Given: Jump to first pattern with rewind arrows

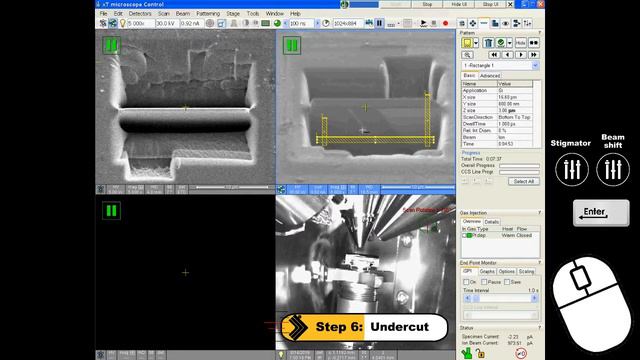Looking at the screenshot, I should (x=494, y=55).
